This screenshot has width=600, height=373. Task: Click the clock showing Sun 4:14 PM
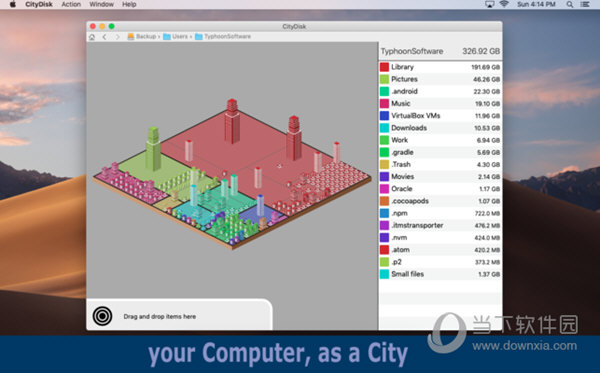point(536,5)
